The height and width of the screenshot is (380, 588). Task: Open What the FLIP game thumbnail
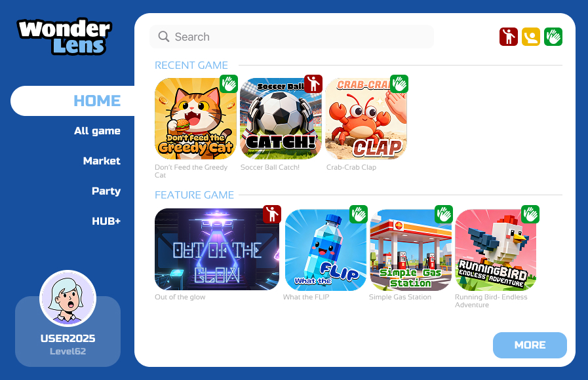point(326,250)
